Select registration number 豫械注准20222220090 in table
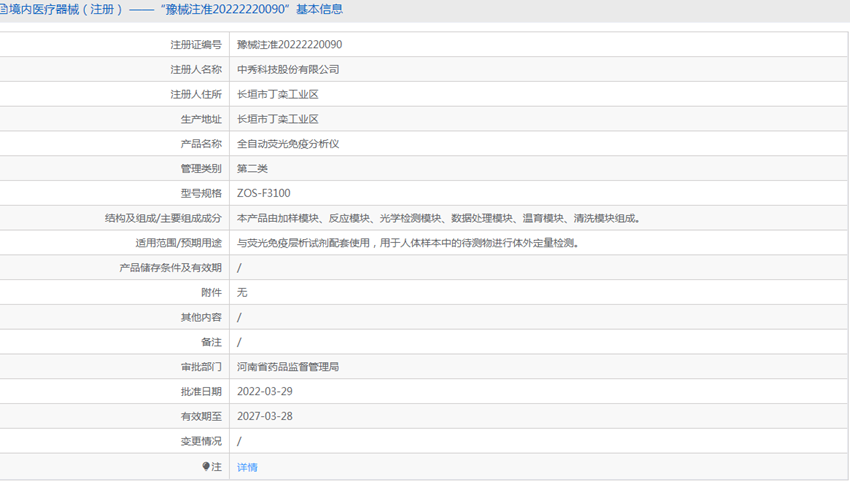Screen dimensions: 850x481 (289, 44)
